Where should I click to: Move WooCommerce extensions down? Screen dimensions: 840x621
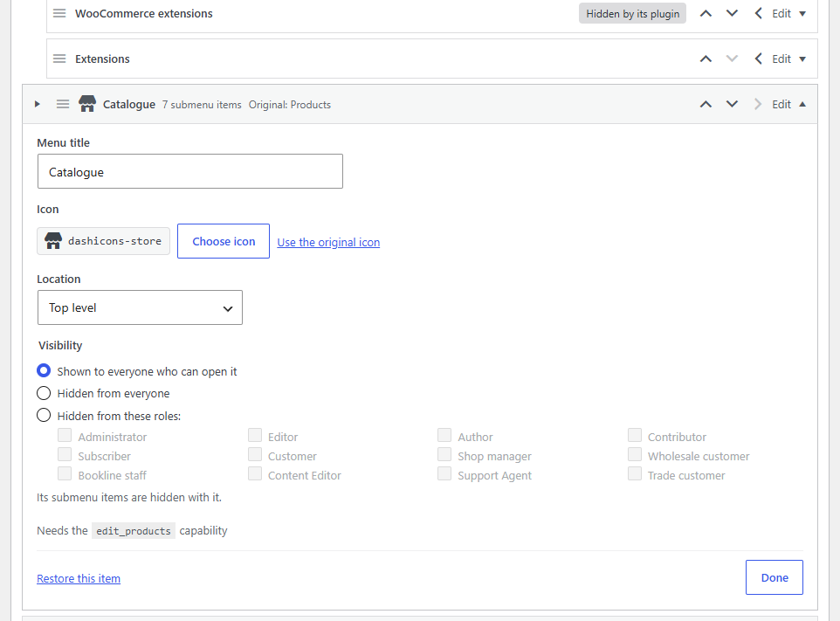tap(732, 13)
